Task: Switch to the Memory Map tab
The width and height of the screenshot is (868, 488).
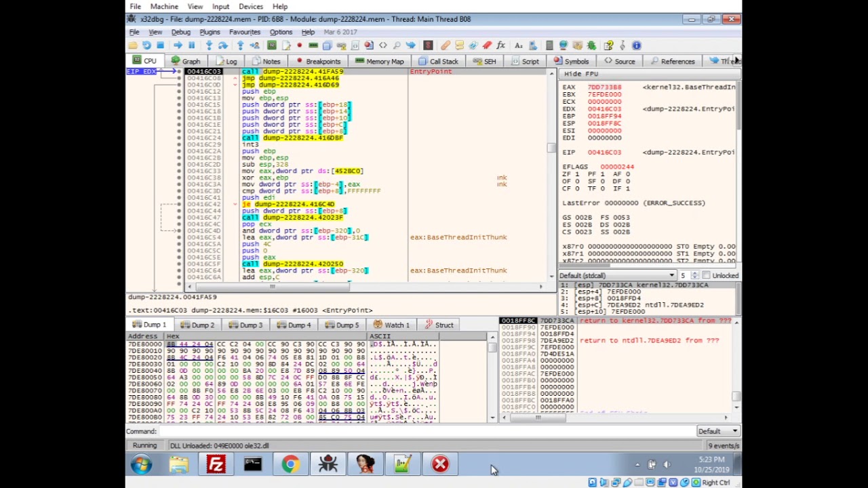Action: pos(379,61)
